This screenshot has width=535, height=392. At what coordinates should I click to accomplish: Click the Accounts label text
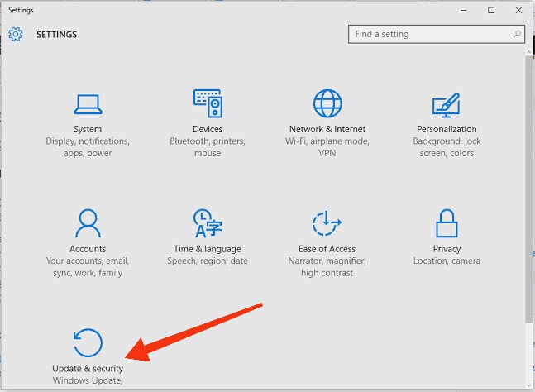[88, 249]
